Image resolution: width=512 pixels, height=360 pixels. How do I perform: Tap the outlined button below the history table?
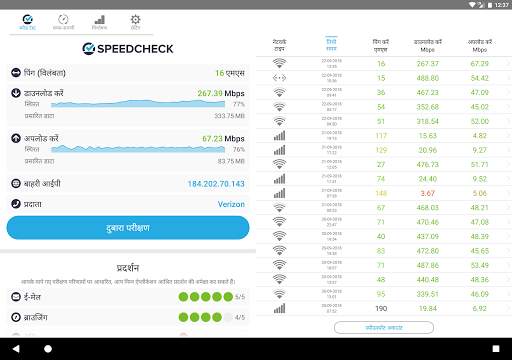click(384, 327)
